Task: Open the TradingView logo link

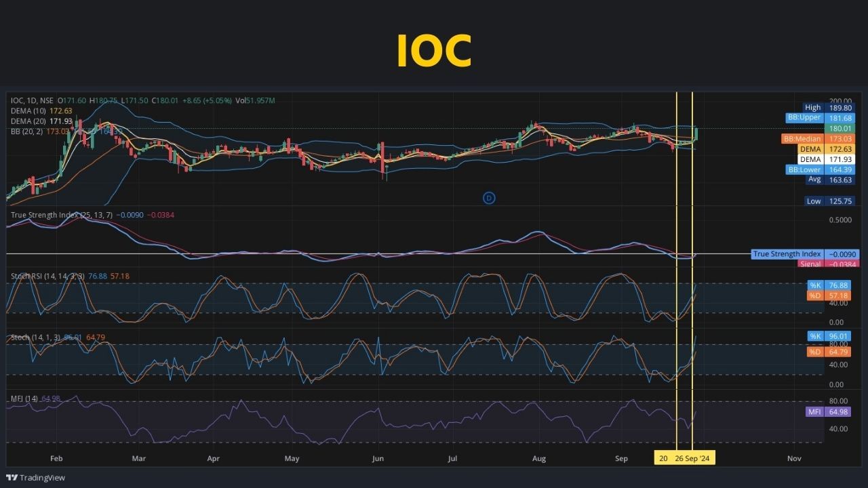Action: coord(35,478)
